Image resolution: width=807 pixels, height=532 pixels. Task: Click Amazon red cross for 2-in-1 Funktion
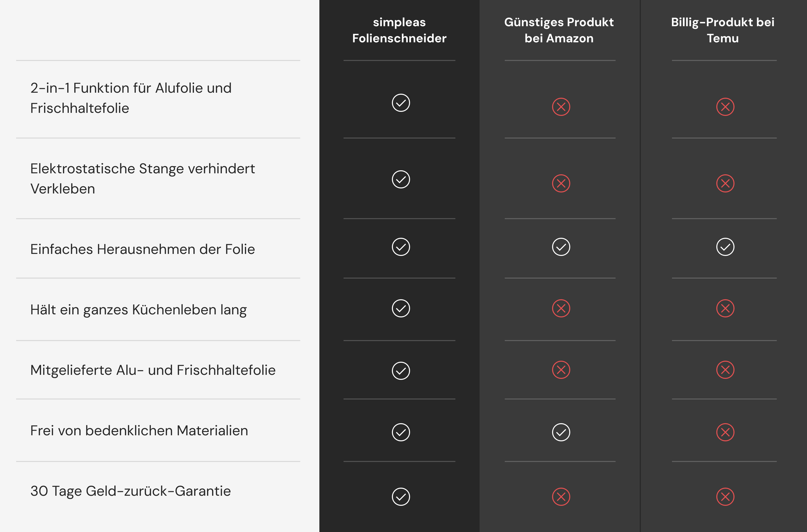click(x=561, y=107)
